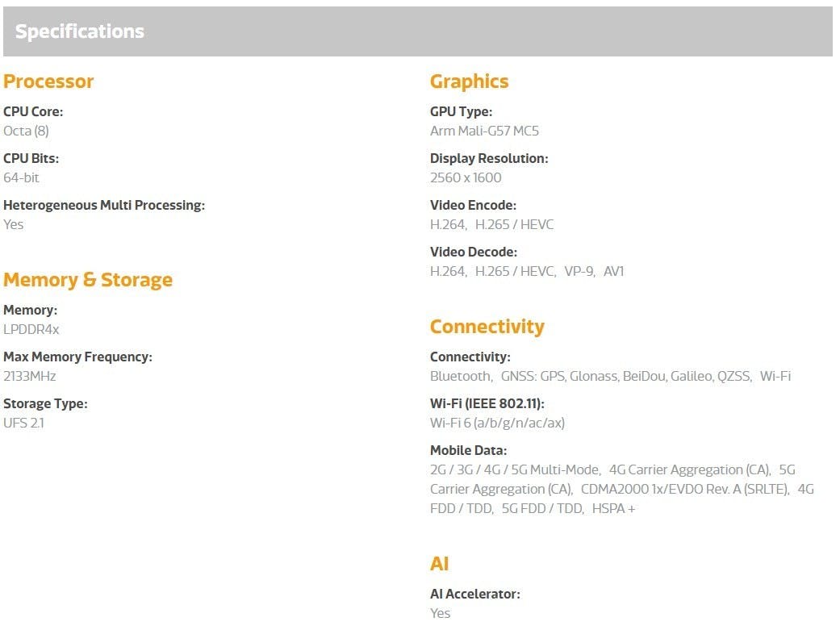Screen dimensions: 840x630
Task: Select the 2560 x 1600 resolution value
Action: [466, 177]
